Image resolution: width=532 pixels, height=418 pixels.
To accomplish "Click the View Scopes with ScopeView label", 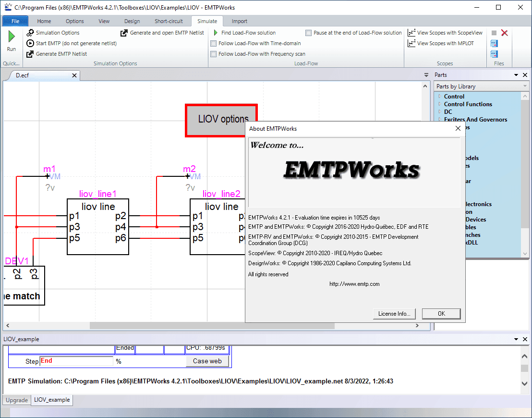I will pos(449,33).
